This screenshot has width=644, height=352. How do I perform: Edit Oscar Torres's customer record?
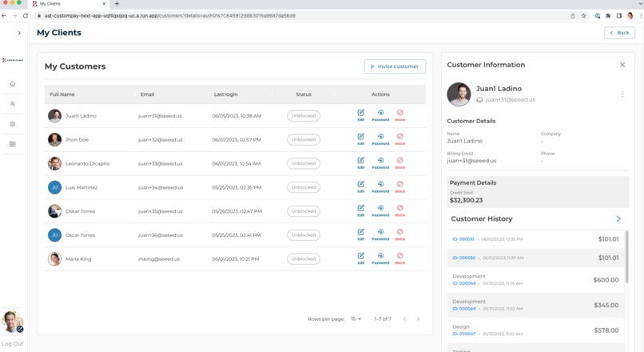pos(360,234)
